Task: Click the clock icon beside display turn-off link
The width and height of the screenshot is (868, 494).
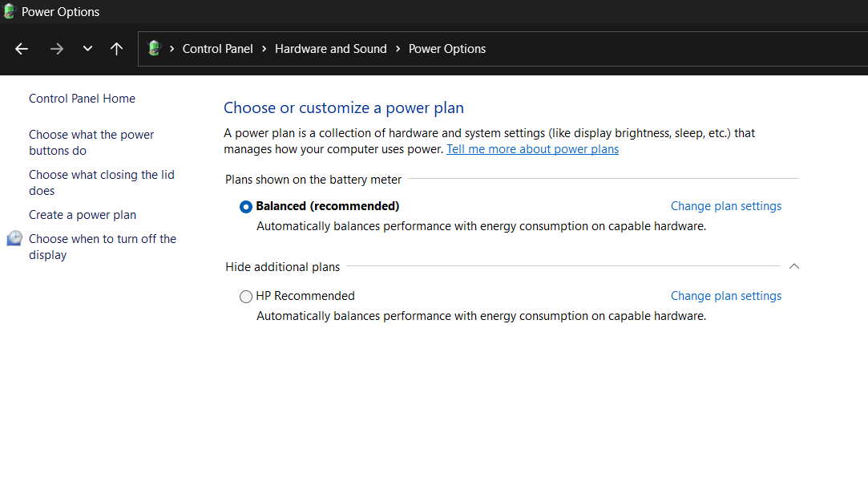Action: click(x=14, y=239)
